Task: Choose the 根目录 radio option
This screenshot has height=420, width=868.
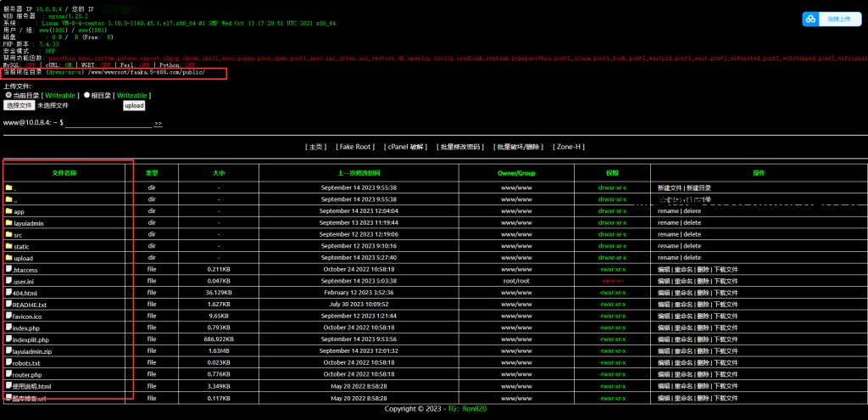Action: tap(86, 95)
